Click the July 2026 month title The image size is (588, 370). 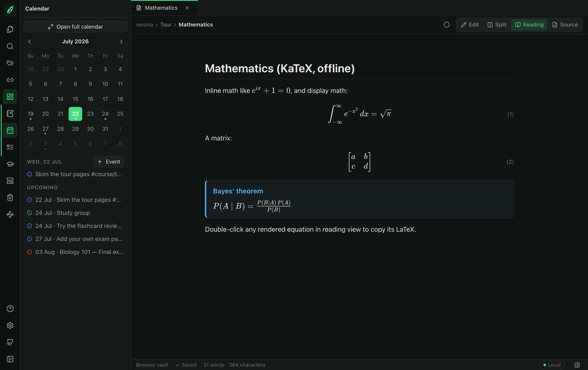click(75, 42)
